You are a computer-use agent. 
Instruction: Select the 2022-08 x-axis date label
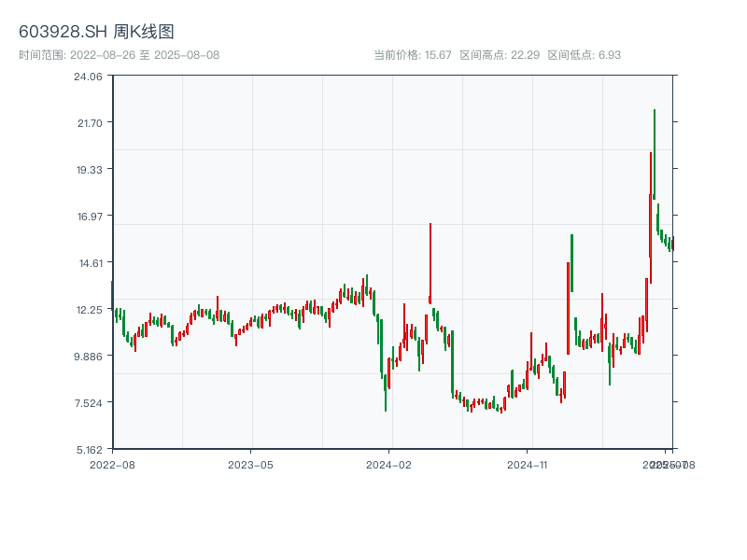[x=112, y=464]
